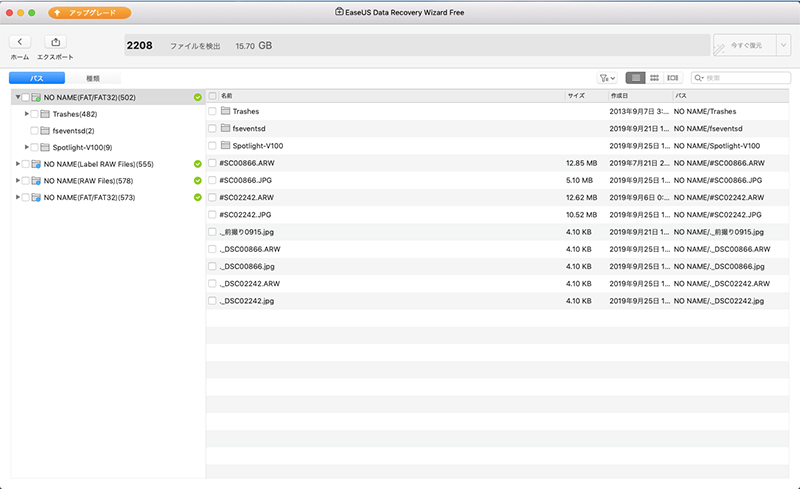Click the 12.85 MB size cell
The height and width of the screenshot is (489, 800).
pos(581,163)
